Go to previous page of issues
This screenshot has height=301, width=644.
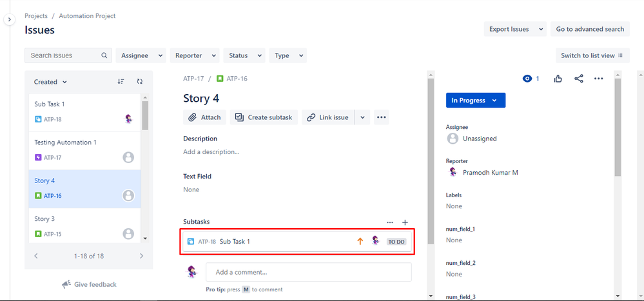tap(36, 256)
